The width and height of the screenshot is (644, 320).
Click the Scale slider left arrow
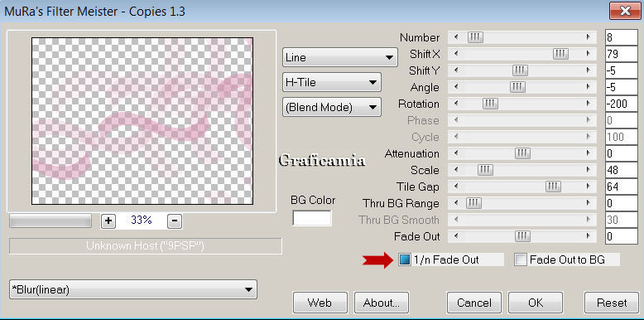(455, 170)
